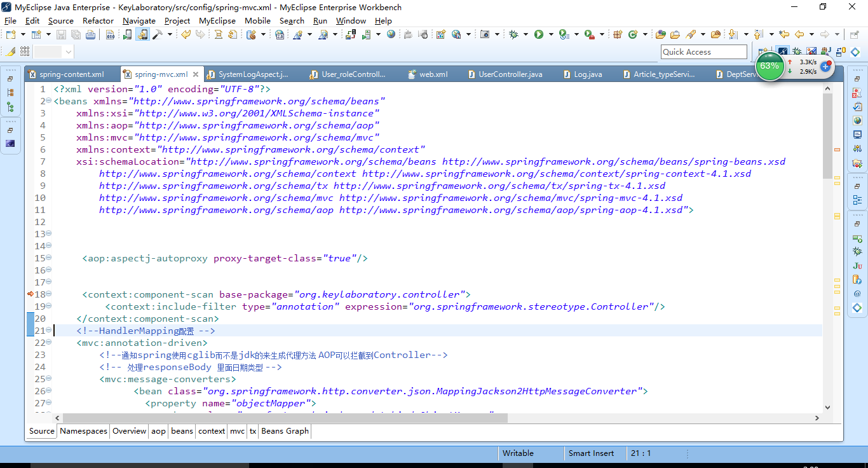Image resolution: width=868 pixels, height=468 pixels.
Task: Collapse the fold on line 18
Action: 49,294
